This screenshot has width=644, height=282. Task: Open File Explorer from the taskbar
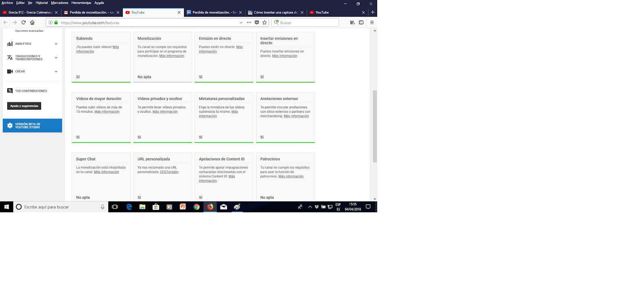(x=142, y=207)
